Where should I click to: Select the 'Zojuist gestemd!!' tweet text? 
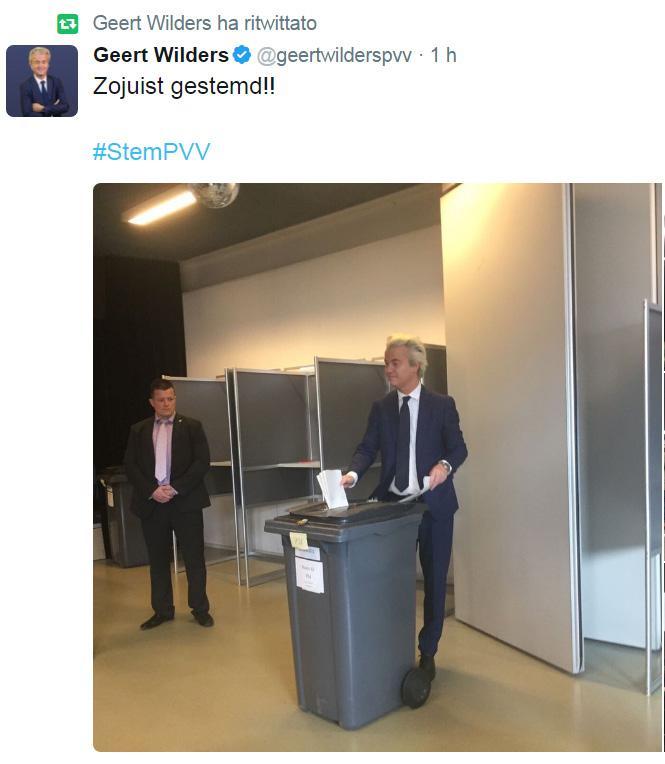click(x=184, y=86)
